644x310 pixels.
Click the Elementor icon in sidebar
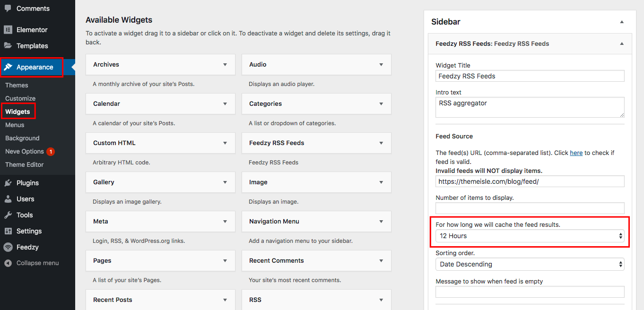8,30
